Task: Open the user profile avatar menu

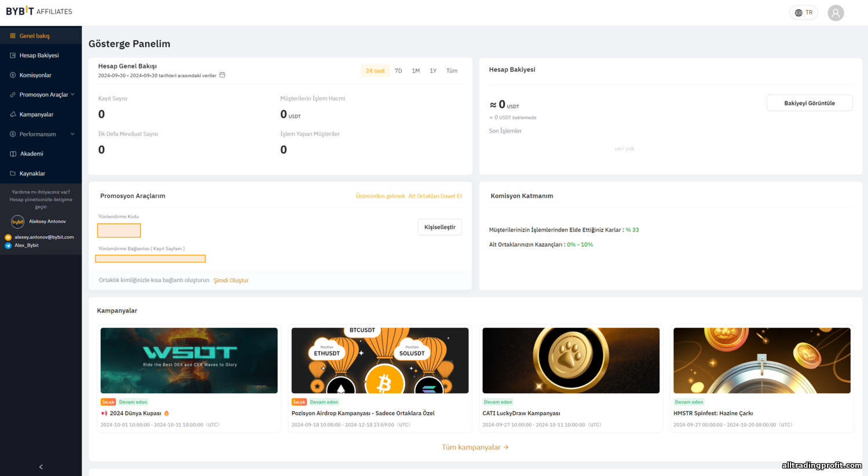Action: (x=836, y=13)
